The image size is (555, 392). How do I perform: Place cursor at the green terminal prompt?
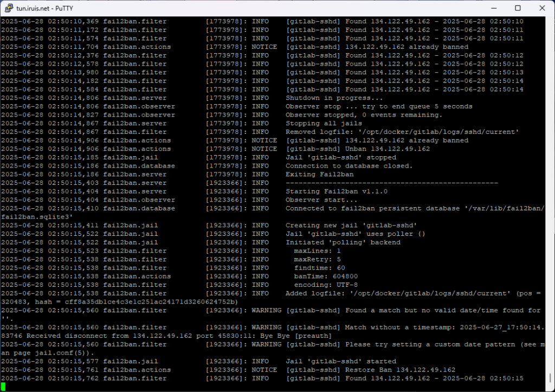(3, 387)
